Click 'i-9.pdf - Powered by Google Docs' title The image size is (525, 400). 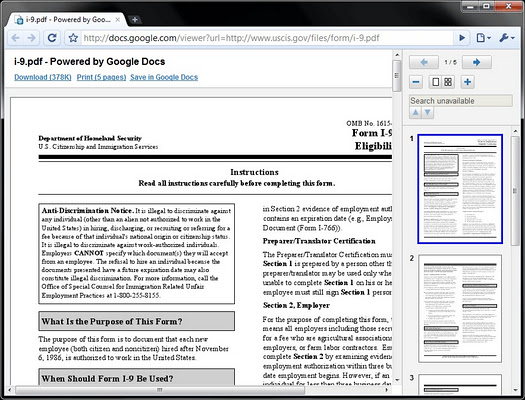90,62
